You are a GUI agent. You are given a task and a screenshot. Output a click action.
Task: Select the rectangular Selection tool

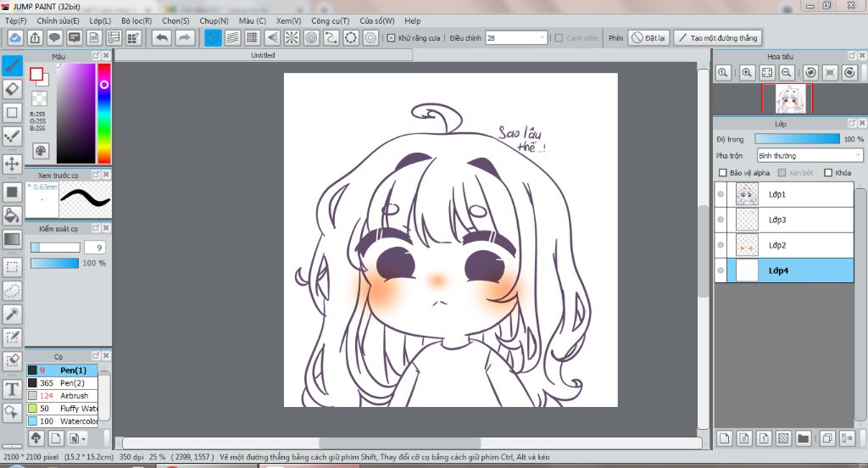click(12, 267)
